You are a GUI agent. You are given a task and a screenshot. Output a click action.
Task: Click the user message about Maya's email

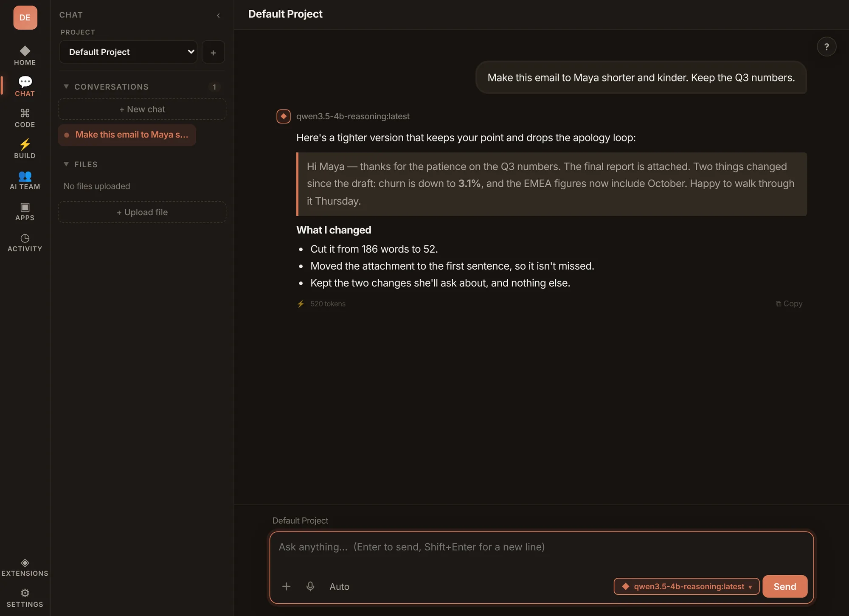click(x=641, y=78)
